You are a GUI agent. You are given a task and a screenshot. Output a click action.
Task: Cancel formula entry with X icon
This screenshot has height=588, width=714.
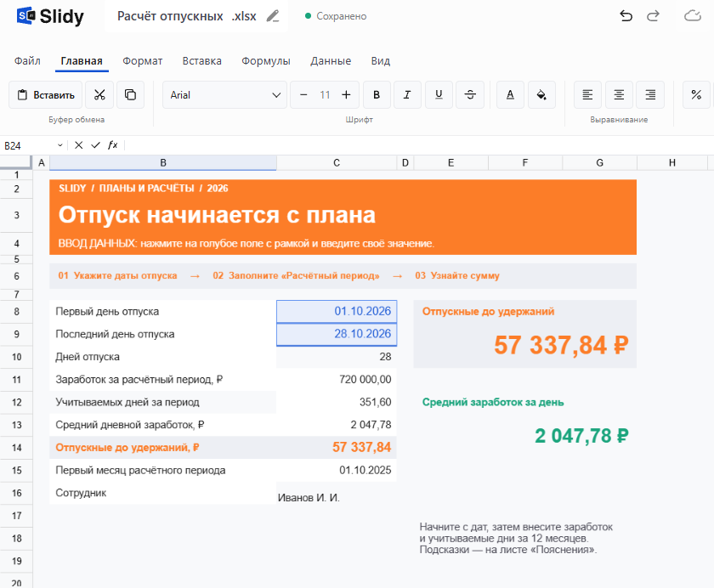point(79,145)
